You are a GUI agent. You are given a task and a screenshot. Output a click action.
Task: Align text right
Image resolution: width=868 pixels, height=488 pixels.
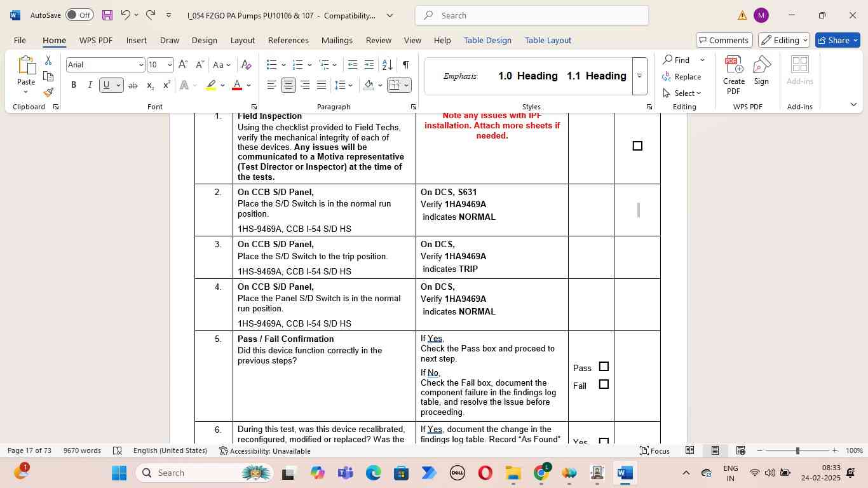[x=305, y=85]
